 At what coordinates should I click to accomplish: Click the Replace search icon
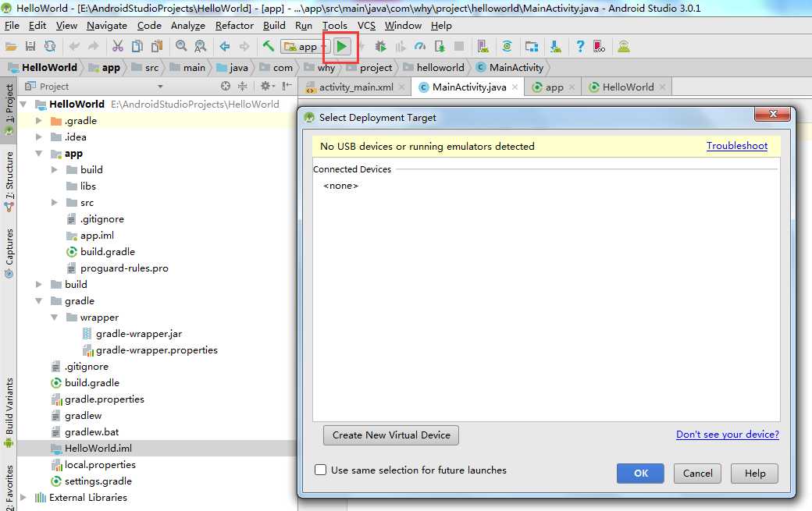[x=200, y=47]
